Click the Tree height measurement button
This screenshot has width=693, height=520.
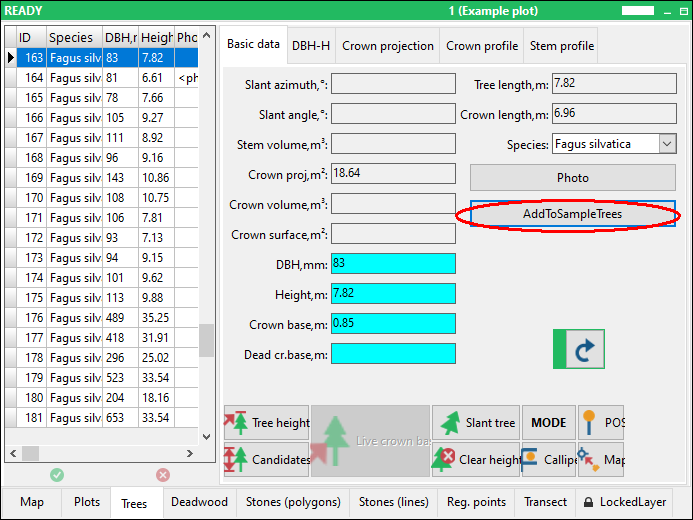[267, 423]
